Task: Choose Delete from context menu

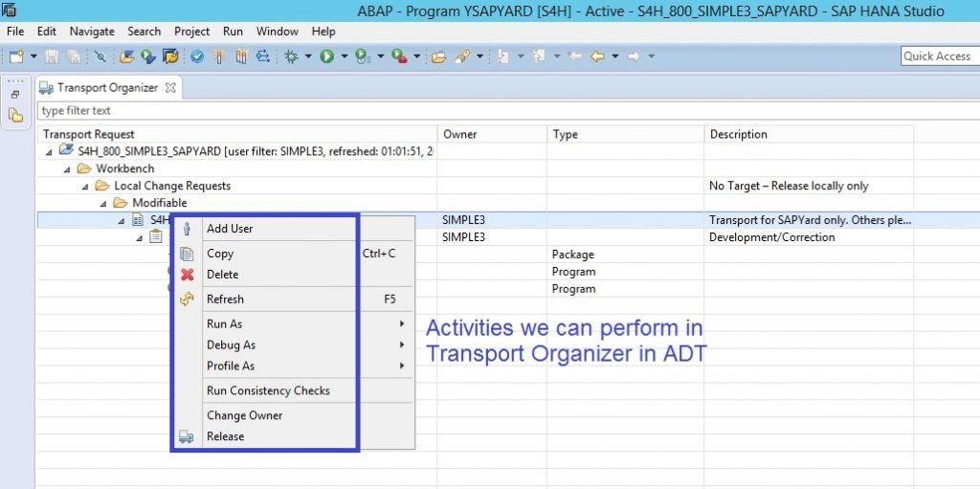Action: pos(293,275)
